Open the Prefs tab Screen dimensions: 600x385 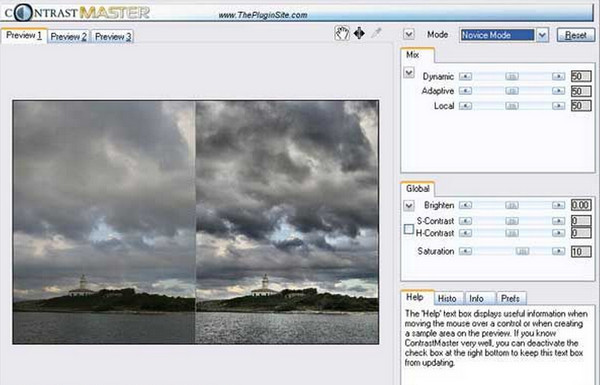510,299
